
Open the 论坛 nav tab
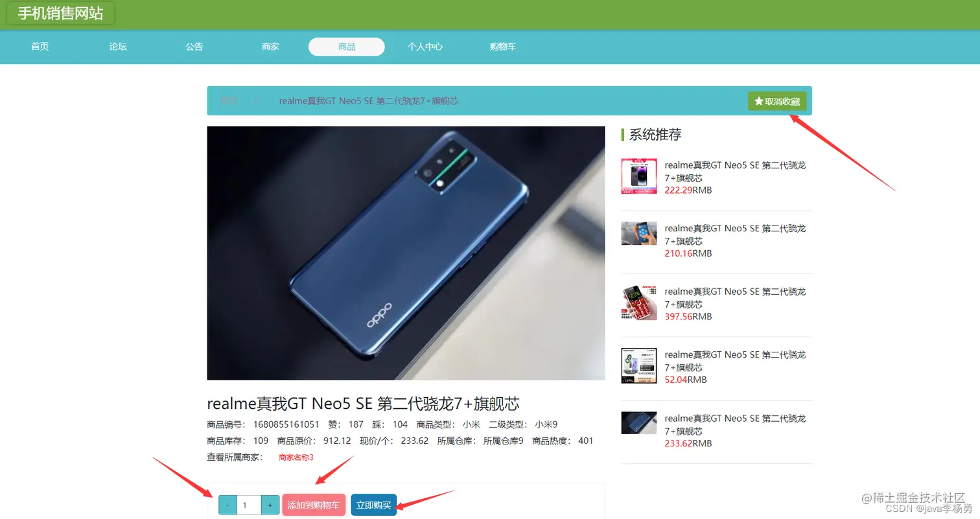point(118,47)
